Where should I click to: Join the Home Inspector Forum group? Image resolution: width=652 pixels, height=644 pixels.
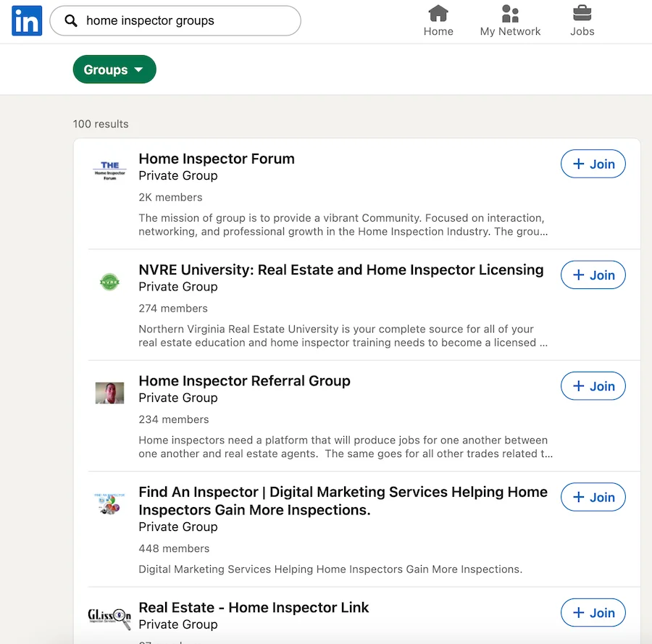coord(593,164)
